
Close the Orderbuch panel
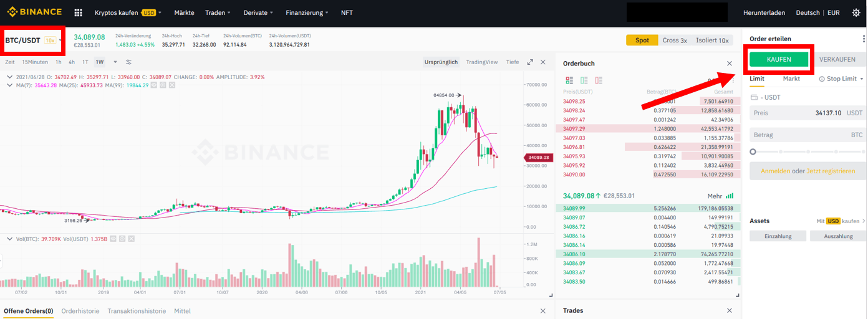click(730, 63)
